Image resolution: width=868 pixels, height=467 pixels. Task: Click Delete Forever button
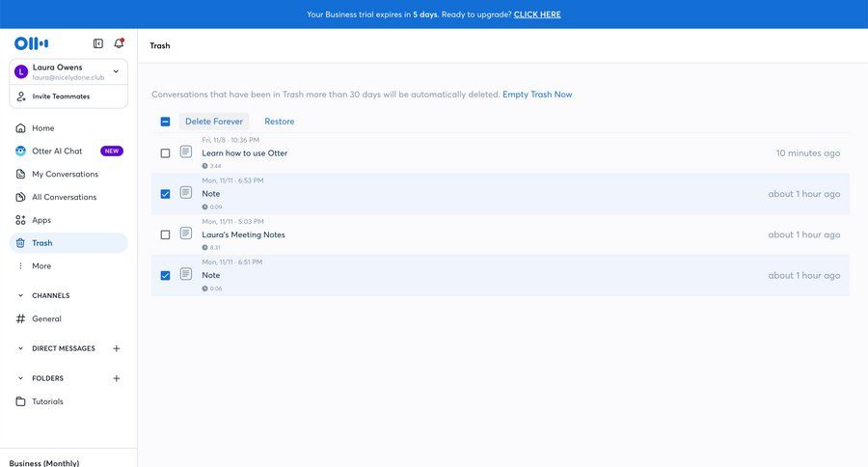[x=214, y=122]
